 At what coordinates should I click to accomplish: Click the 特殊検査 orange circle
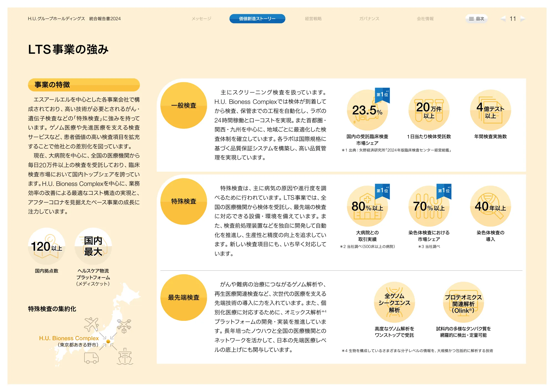click(184, 201)
